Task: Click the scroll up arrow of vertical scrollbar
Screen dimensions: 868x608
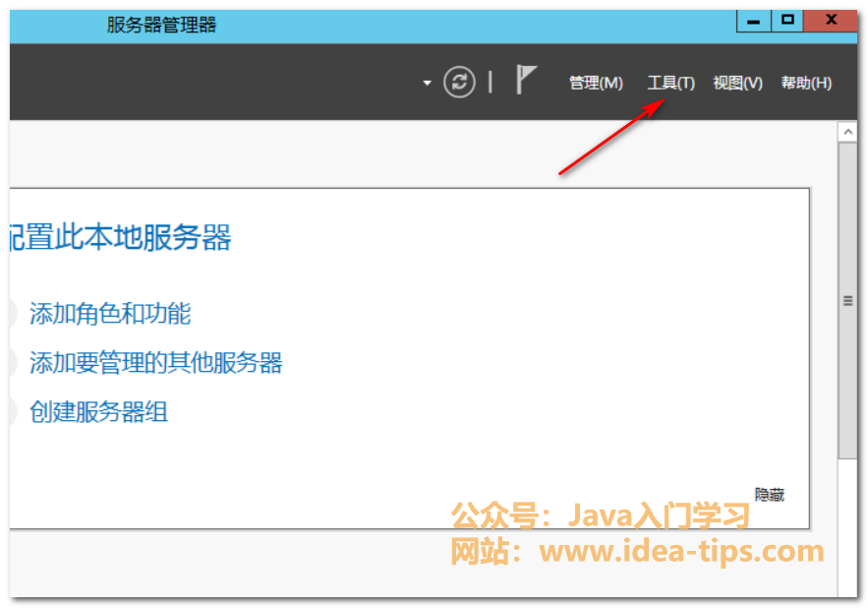Action: tap(847, 132)
